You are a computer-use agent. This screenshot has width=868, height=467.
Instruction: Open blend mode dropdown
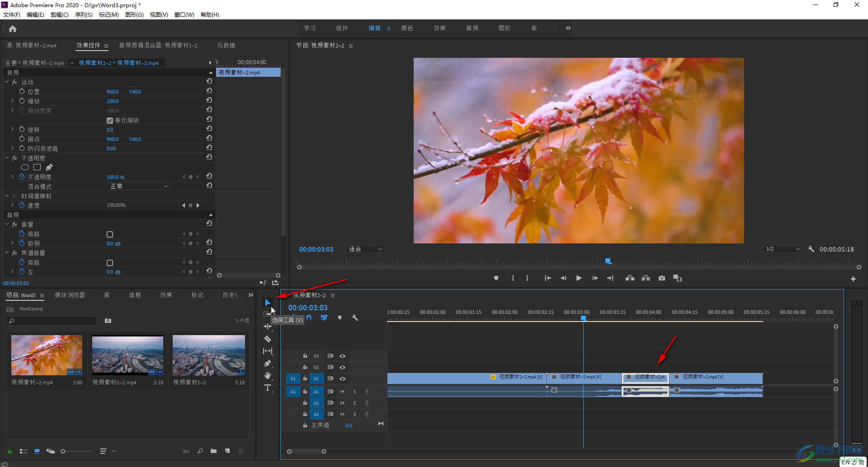[x=139, y=187]
